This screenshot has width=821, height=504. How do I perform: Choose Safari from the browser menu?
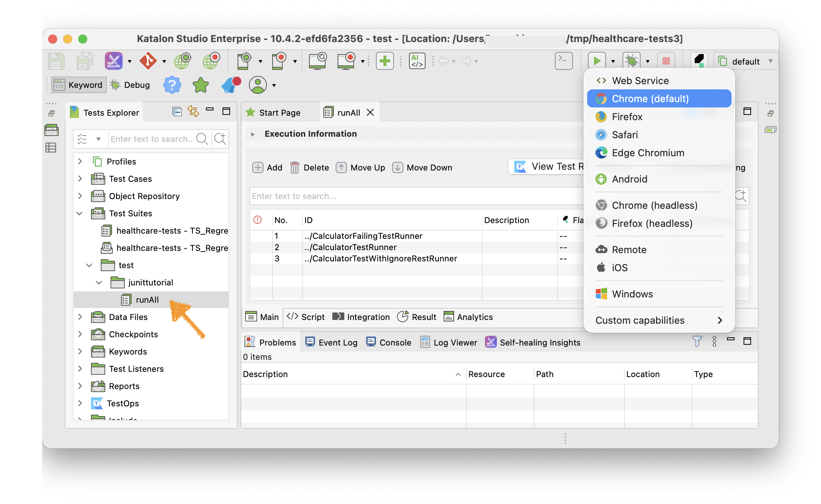(x=659, y=134)
